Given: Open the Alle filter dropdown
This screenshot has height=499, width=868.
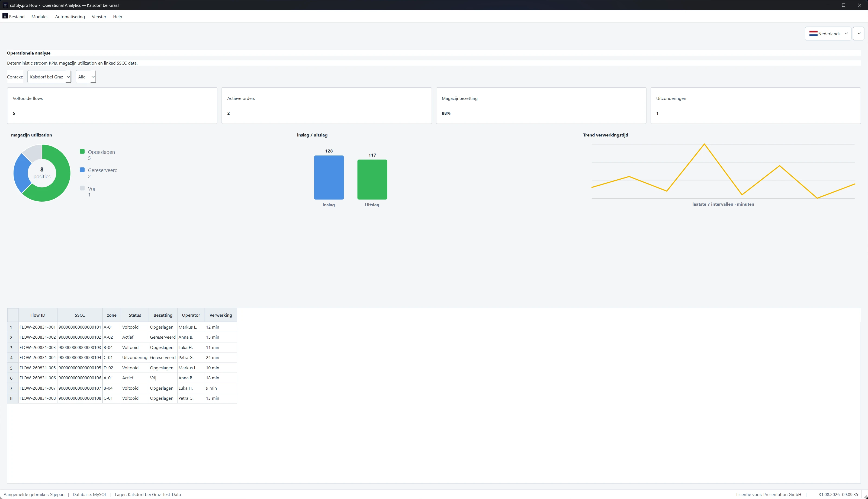Looking at the screenshot, I should point(86,77).
